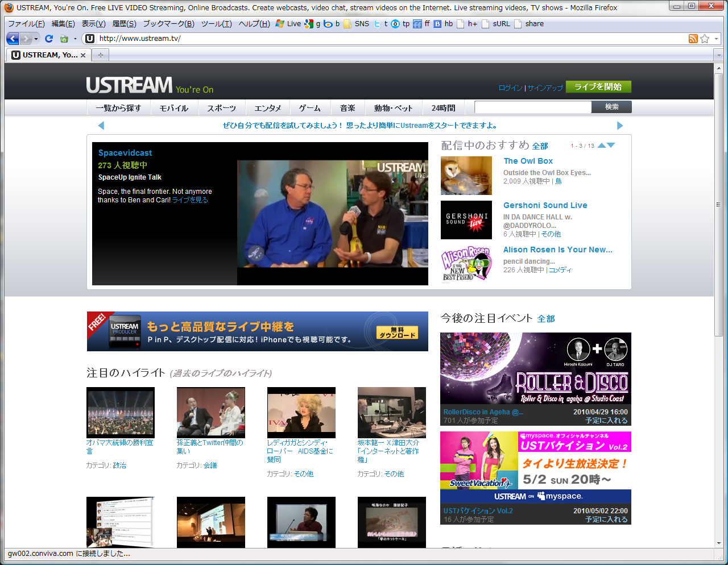Image resolution: width=728 pixels, height=565 pixels.
Task: Close the USTREAM tab
Action: 83,55
